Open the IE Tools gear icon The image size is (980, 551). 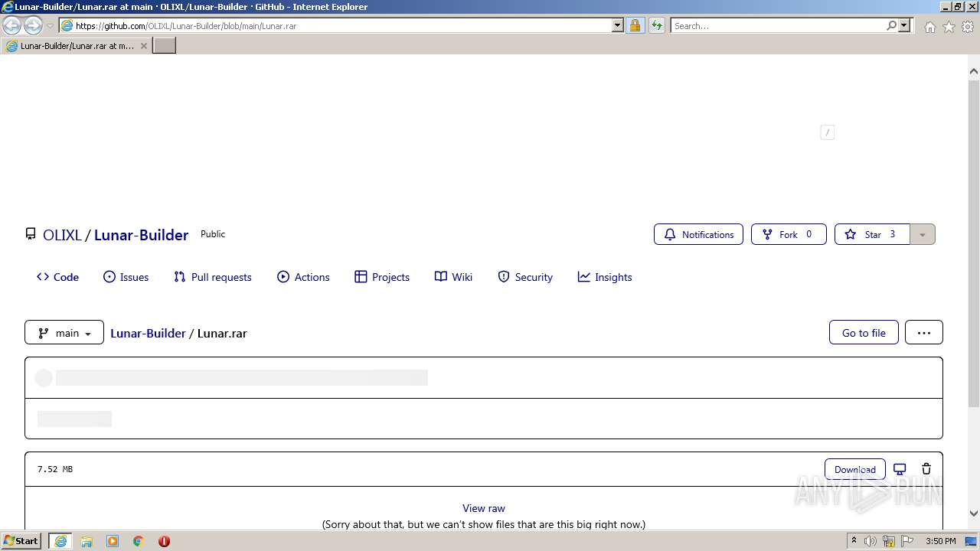tap(968, 26)
